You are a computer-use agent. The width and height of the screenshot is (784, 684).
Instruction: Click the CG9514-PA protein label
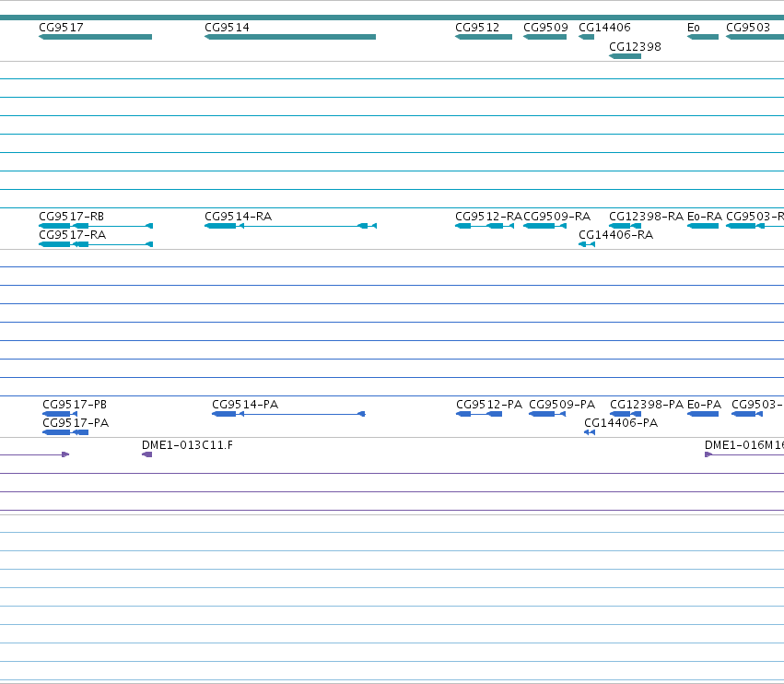245,405
